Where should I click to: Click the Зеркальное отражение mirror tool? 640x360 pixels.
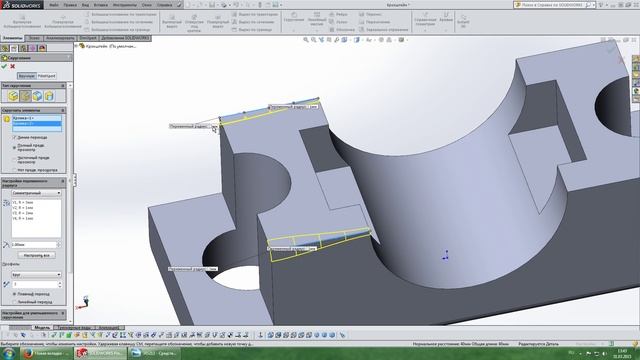coord(383,30)
